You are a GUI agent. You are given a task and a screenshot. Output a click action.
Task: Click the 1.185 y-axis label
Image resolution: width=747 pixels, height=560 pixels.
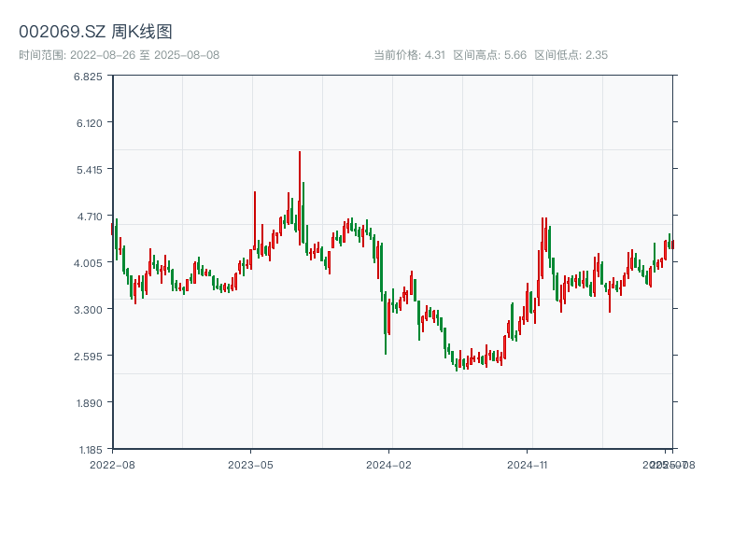(x=91, y=450)
